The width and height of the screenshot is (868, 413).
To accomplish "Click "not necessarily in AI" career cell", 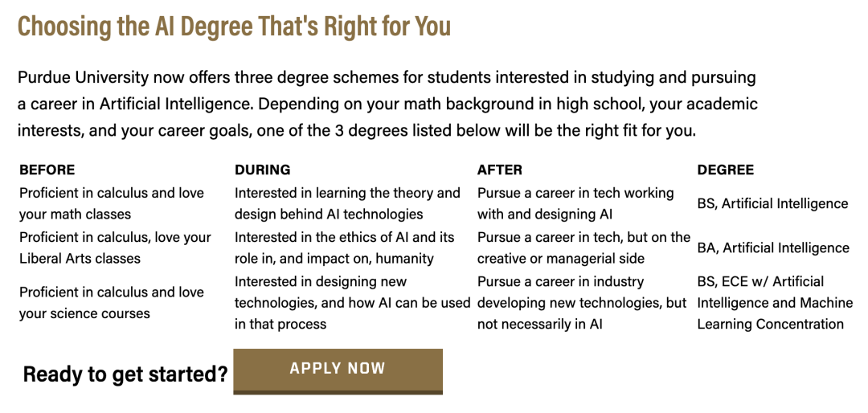I will [582, 303].
